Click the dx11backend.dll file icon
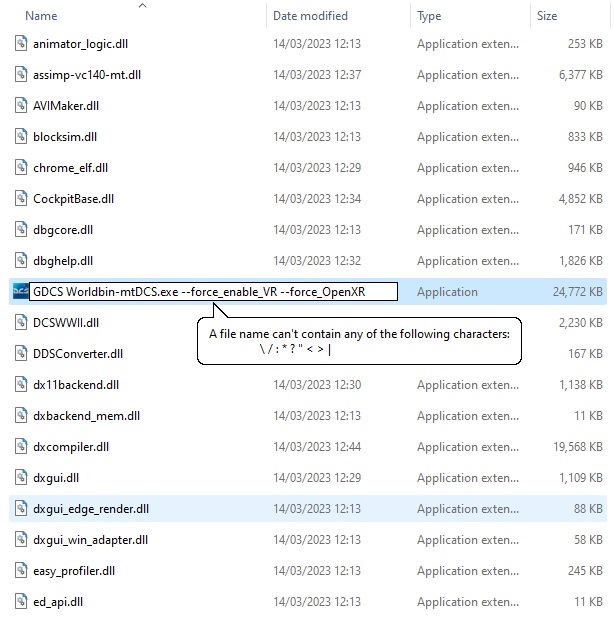 21,385
